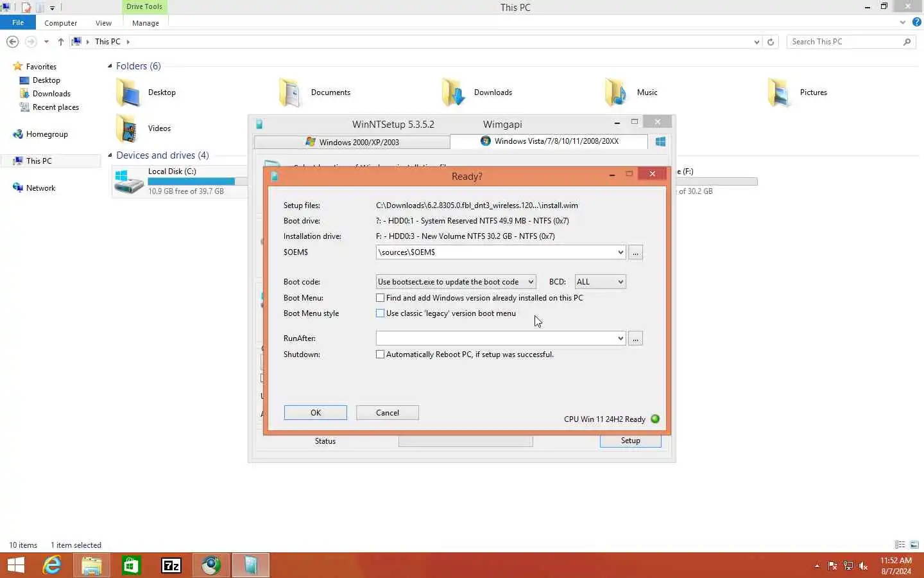Enable 'Automatically Reboot PC' checkbox
Screen dimensions: 924x578
380,355
